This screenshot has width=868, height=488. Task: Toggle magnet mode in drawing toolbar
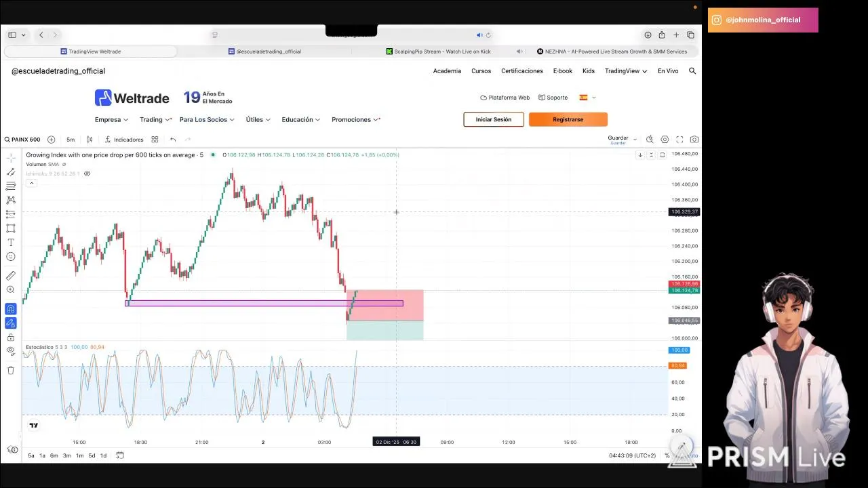11,308
